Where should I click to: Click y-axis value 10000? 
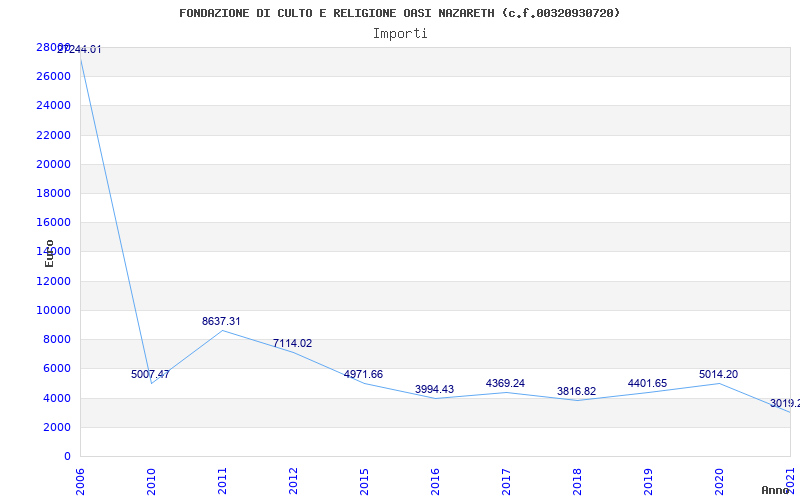53,310
